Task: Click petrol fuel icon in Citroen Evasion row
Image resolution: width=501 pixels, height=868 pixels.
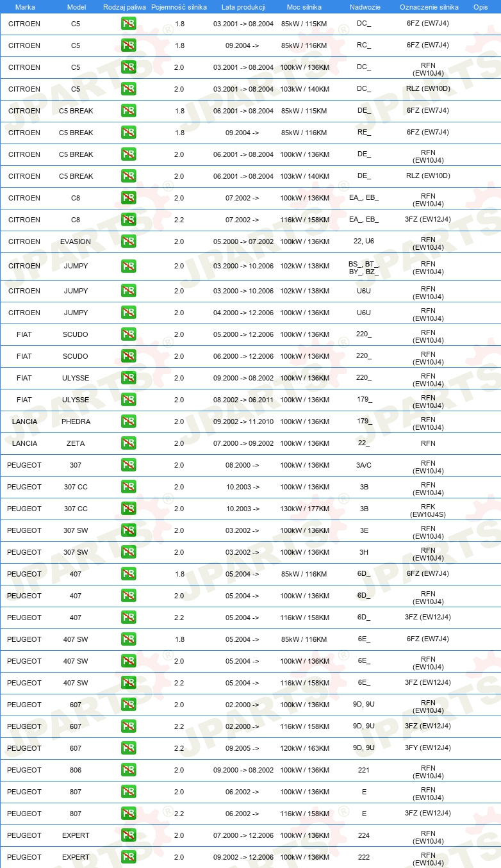Action: (x=129, y=242)
